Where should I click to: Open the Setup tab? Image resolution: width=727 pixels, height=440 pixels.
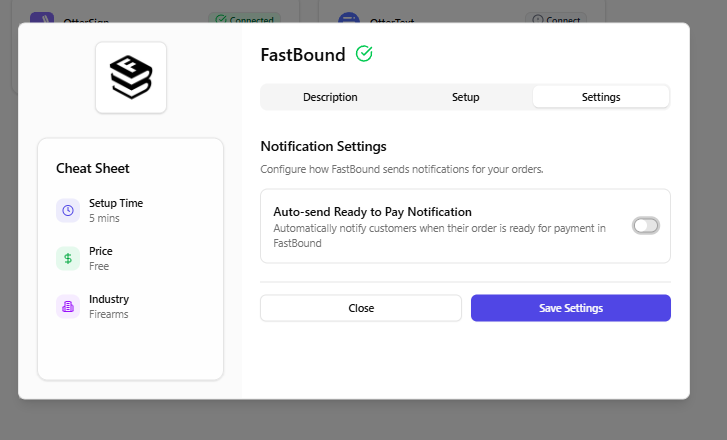pos(465,97)
